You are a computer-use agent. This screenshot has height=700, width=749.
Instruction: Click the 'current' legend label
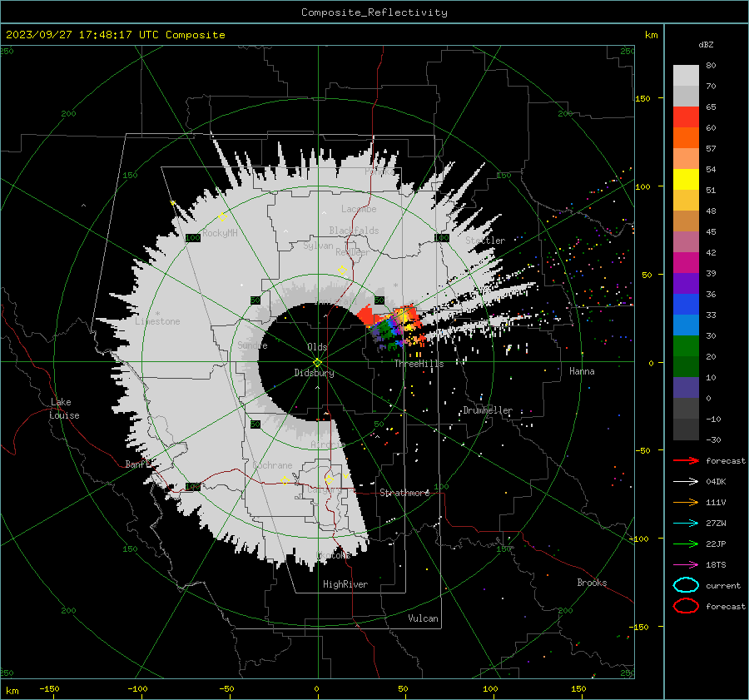(x=723, y=585)
